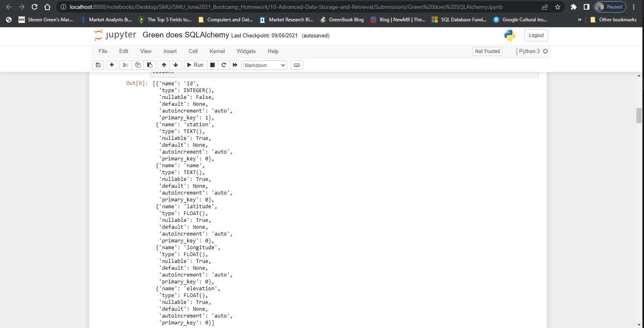Open the SQL Database Fund... bookmark
The width and height of the screenshot is (644, 328).
click(459, 20)
